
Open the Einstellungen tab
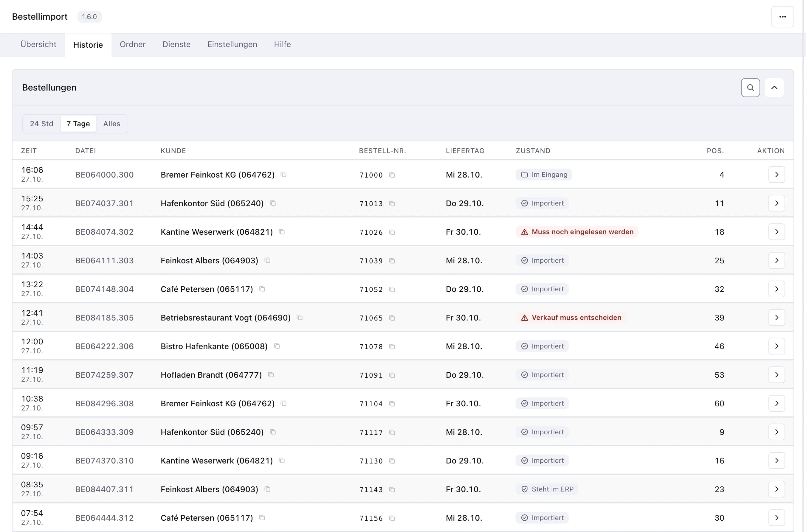(x=232, y=44)
